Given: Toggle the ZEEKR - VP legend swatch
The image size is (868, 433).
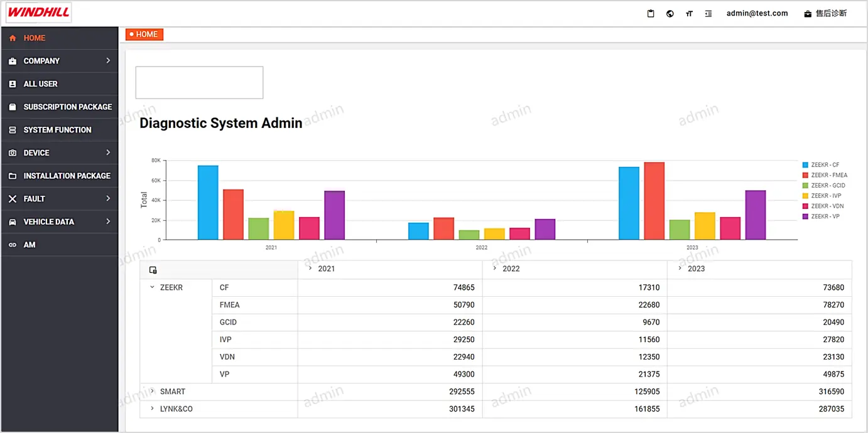Looking at the screenshot, I should 805,216.
